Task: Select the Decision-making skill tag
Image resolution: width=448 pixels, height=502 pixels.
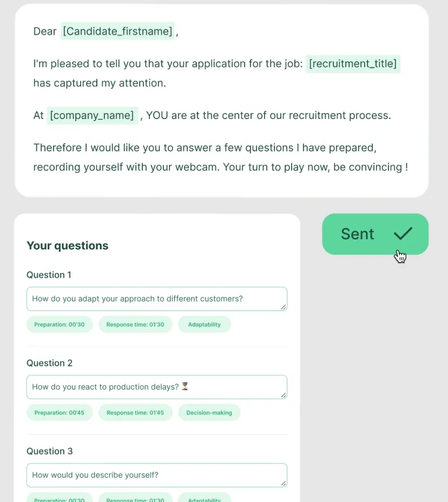Action: (x=209, y=413)
